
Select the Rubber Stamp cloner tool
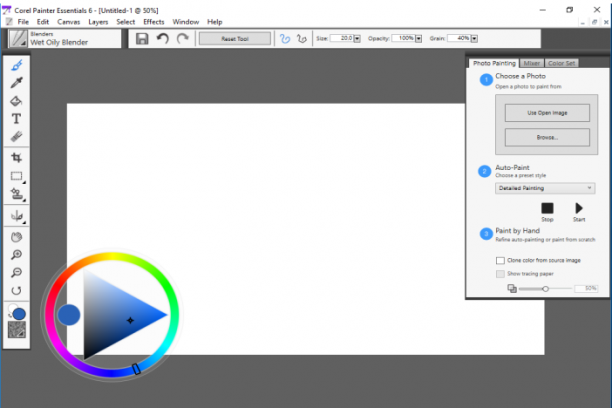(16, 194)
